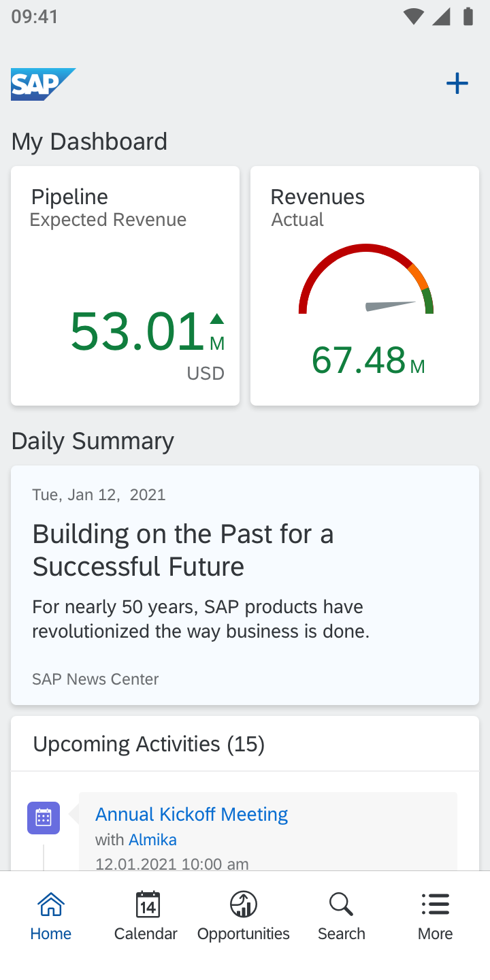Viewport: 490px width, 980px height.
Task: Tap the SAP logo
Action: (x=42, y=84)
